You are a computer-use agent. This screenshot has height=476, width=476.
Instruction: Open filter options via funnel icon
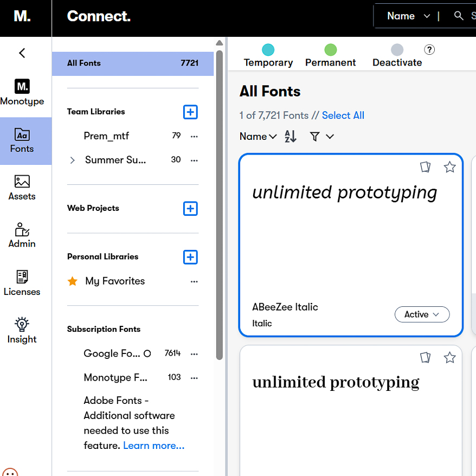tap(316, 137)
